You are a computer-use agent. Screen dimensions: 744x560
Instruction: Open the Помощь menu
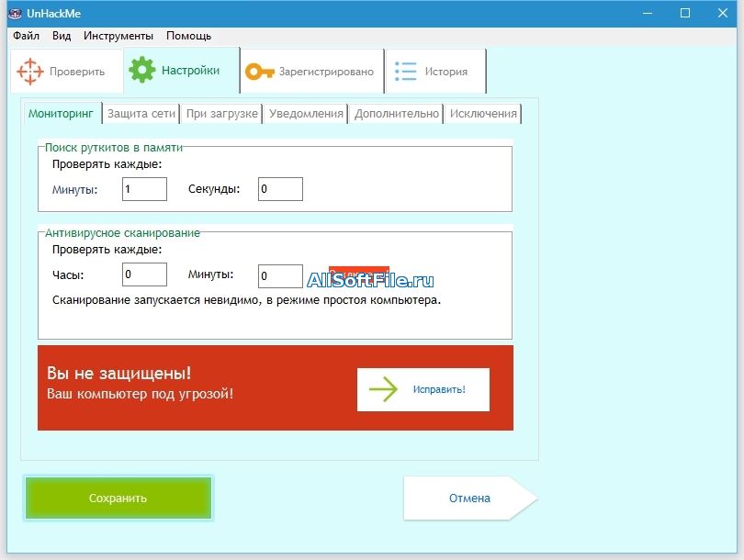(x=188, y=36)
